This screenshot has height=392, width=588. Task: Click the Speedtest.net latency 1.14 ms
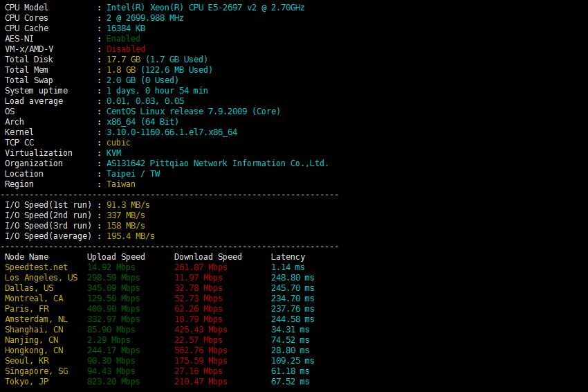click(288, 267)
